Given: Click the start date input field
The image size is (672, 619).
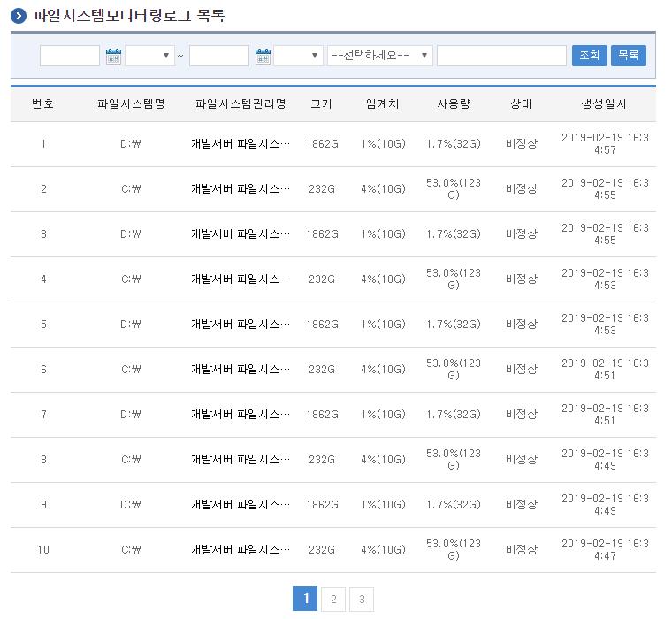Looking at the screenshot, I should coord(70,56).
